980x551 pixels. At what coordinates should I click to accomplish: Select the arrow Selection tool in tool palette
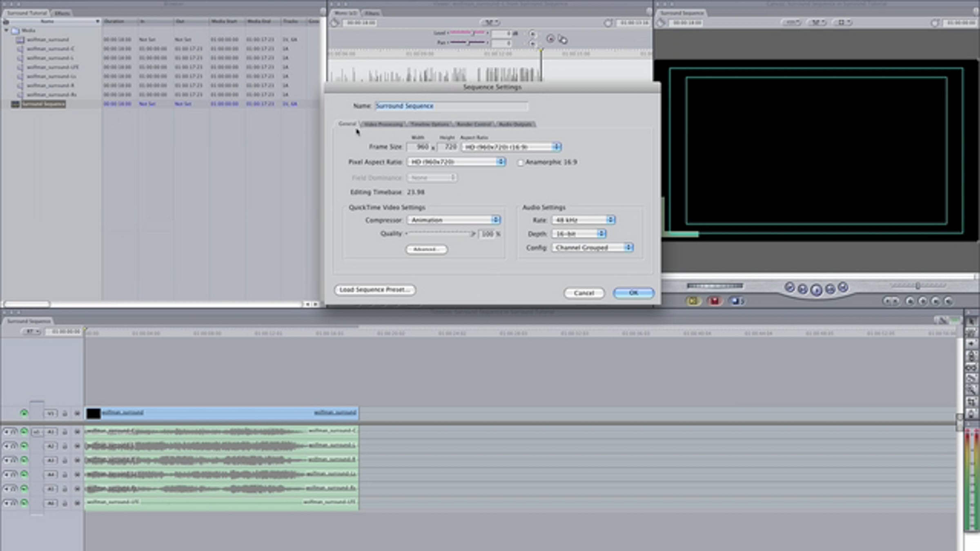tap(971, 322)
